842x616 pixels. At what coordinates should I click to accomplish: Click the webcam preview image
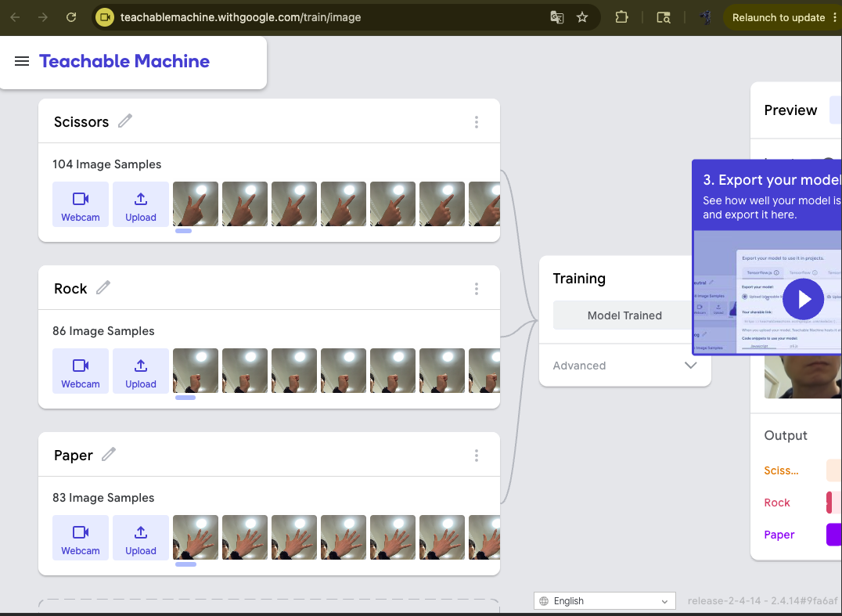point(803,376)
